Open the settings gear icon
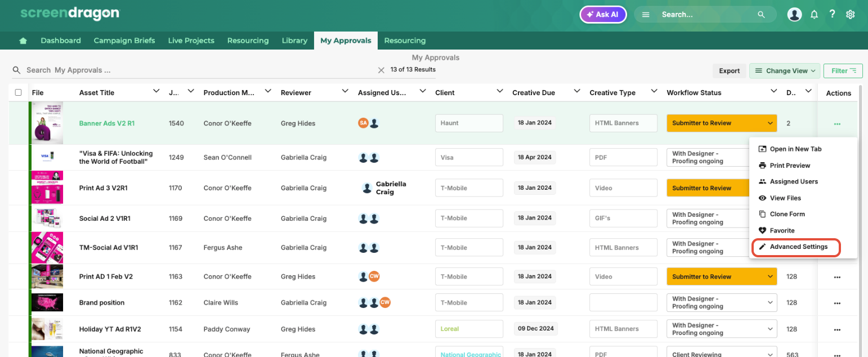The width and height of the screenshot is (868, 357). [851, 15]
